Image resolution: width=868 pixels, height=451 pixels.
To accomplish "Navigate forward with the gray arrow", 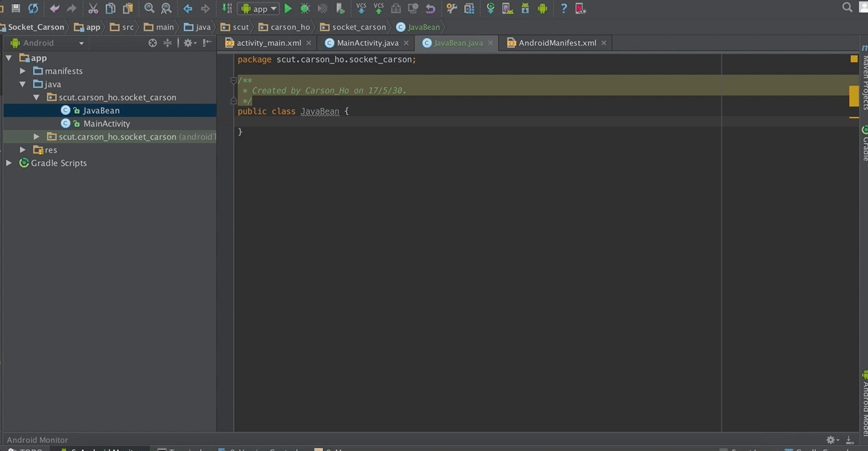I will [205, 8].
